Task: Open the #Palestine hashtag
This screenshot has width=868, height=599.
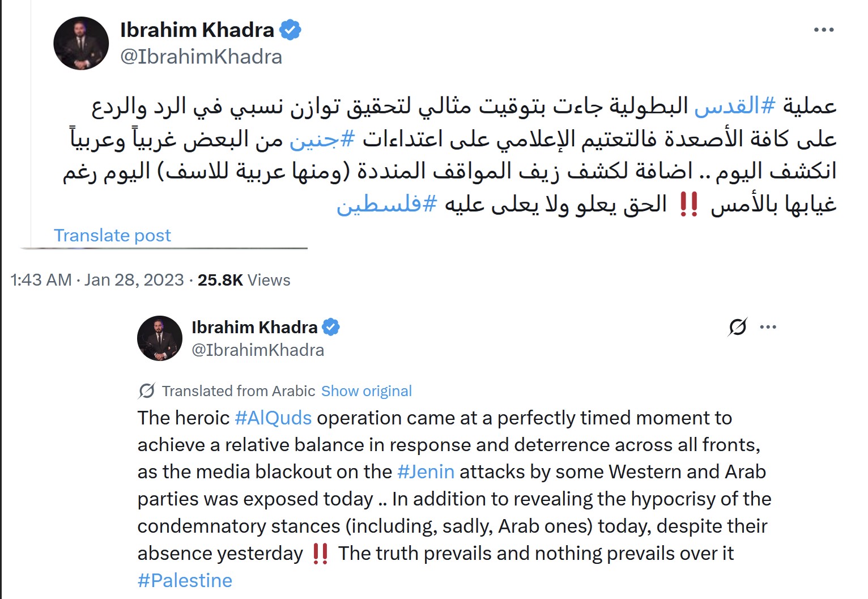Action: (x=185, y=580)
